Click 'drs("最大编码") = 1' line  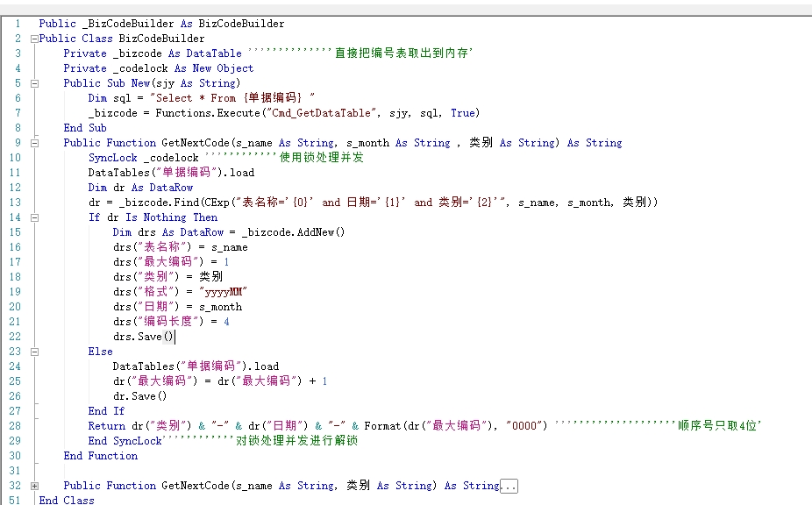coord(171,262)
